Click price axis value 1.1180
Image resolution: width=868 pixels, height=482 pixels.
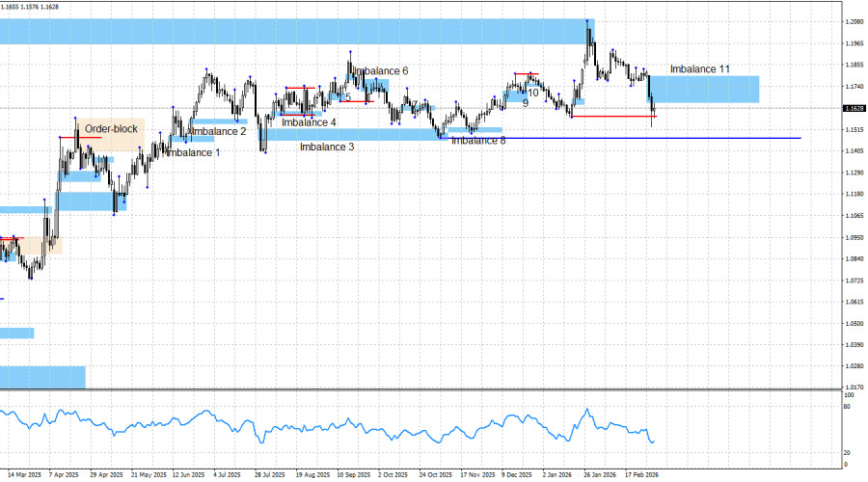coord(854,194)
